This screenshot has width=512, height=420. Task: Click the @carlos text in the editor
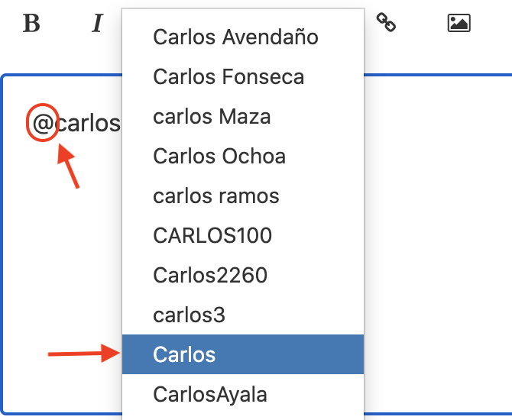tap(76, 124)
